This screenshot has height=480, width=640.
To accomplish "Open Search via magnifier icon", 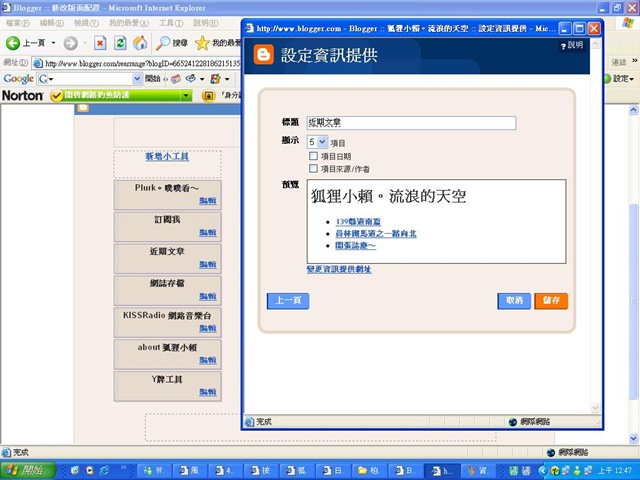I will tap(163, 43).
